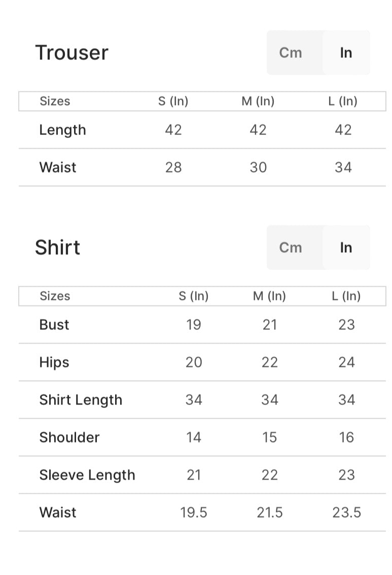This screenshot has height=575, width=392.
Task: Click the Shirt Waist value 21.5 for size M
Action: coord(270,513)
